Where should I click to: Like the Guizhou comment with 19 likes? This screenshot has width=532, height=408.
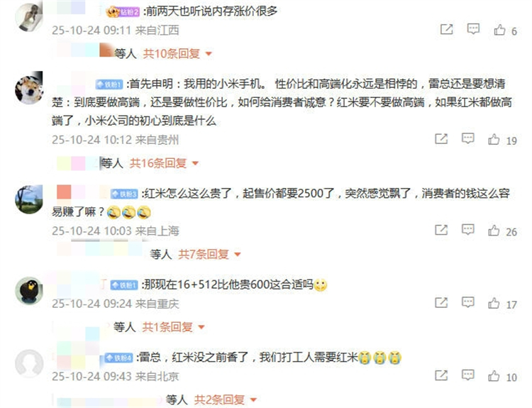click(494, 139)
